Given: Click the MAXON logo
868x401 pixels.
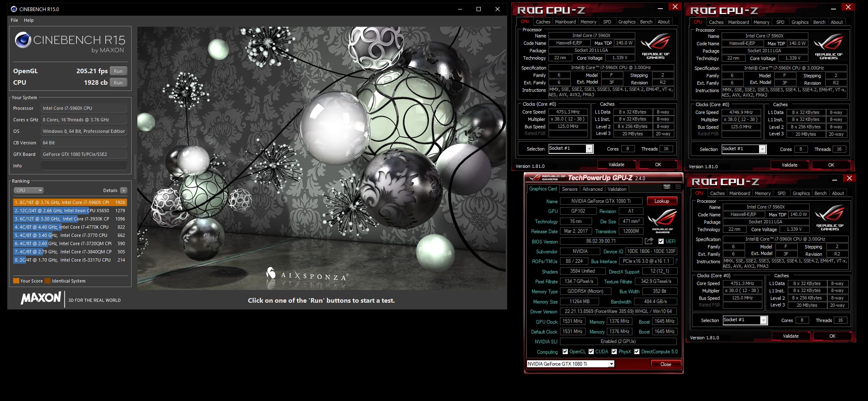Looking at the screenshot, I should [x=41, y=298].
